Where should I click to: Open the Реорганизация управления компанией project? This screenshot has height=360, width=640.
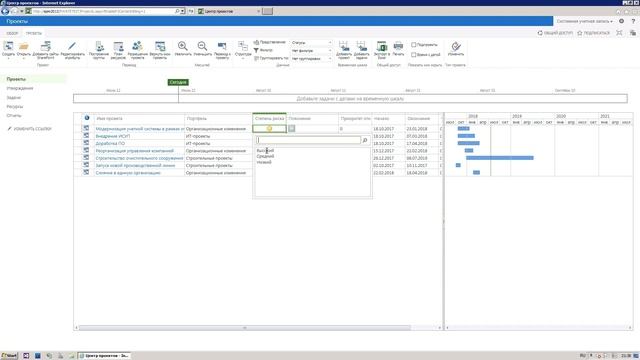[x=135, y=151]
